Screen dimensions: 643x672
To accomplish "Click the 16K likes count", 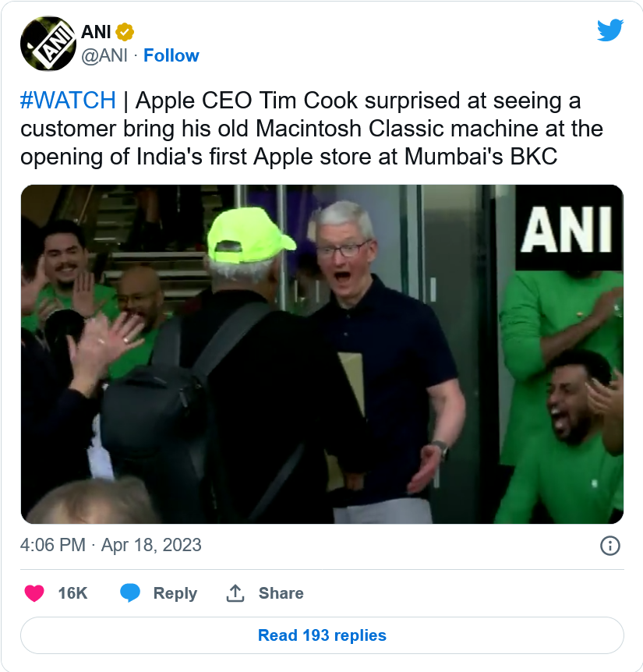I will pyautogui.click(x=72, y=593).
